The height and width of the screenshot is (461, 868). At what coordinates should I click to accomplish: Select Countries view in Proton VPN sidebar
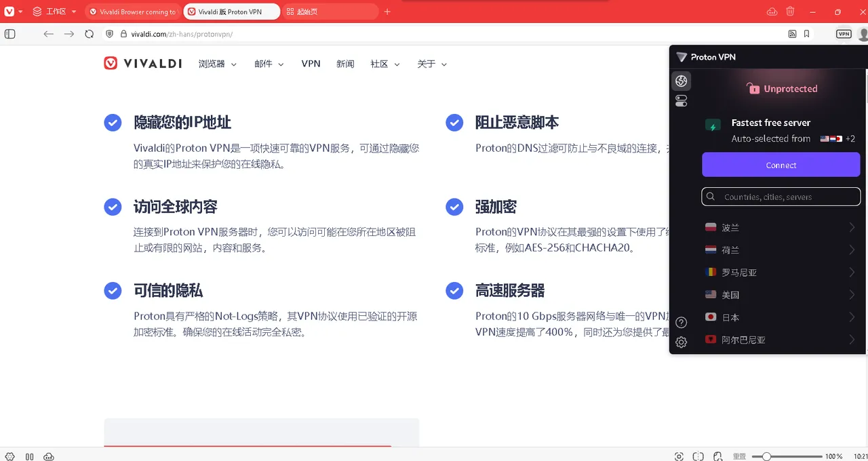click(682, 81)
